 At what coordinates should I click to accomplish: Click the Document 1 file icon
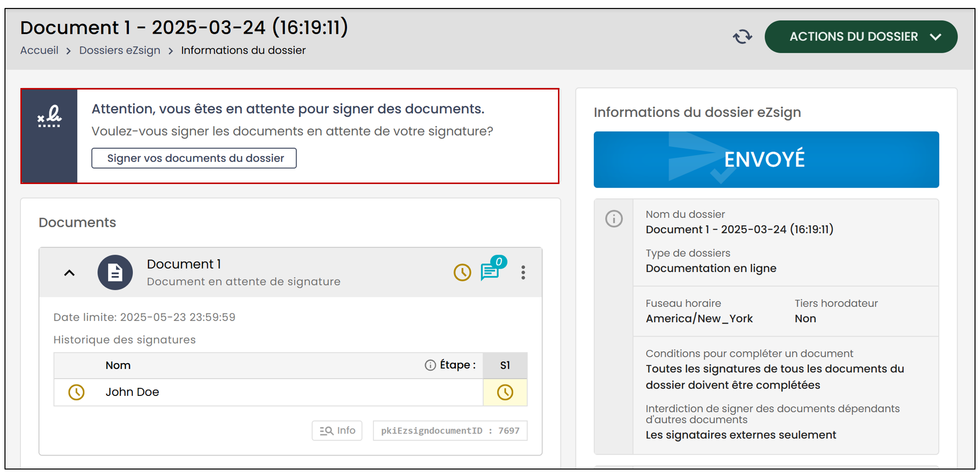click(115, 273)
